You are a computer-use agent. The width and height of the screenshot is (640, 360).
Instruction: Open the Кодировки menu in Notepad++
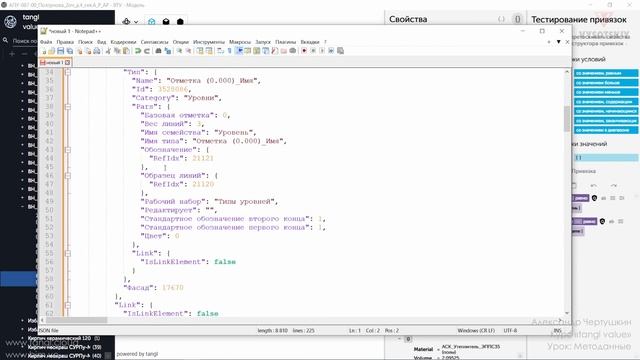tap(123, 42)
